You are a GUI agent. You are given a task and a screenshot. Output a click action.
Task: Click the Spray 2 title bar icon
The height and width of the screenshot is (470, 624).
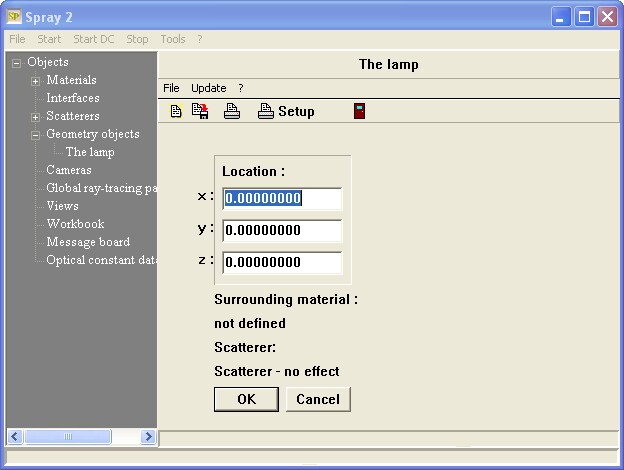point(15,17)
